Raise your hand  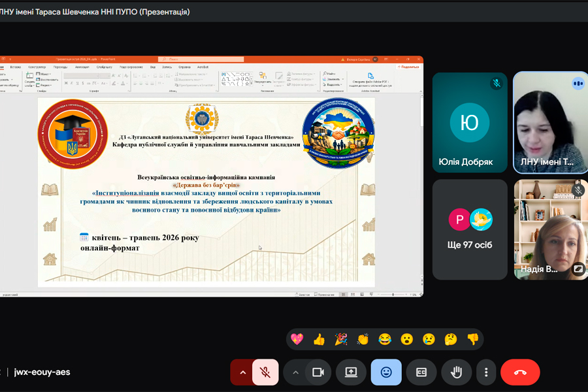point(457,372)
